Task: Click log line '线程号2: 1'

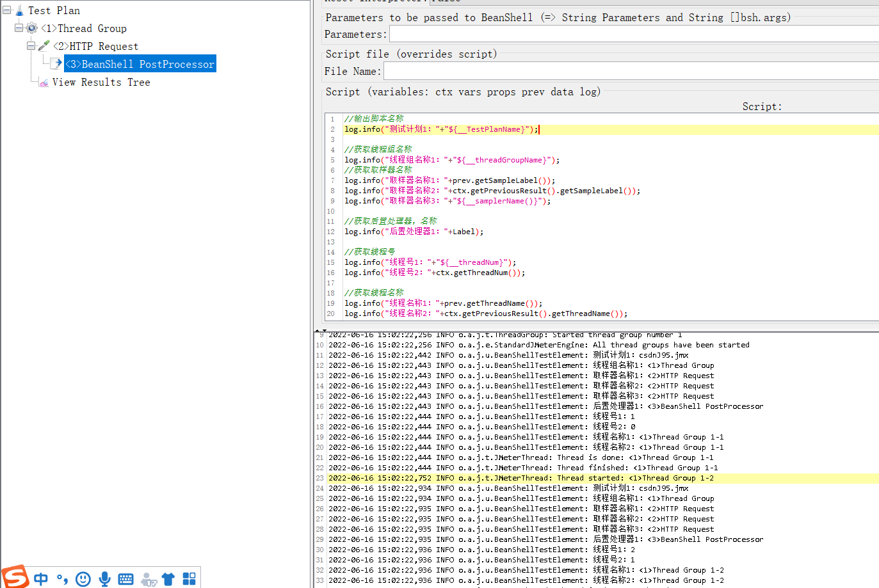Action: 482,560
